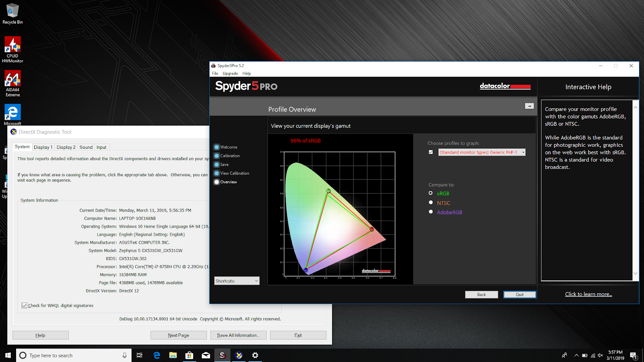
Task: Toggle Check for WHQL digital signatures
Action: point(25,305)
